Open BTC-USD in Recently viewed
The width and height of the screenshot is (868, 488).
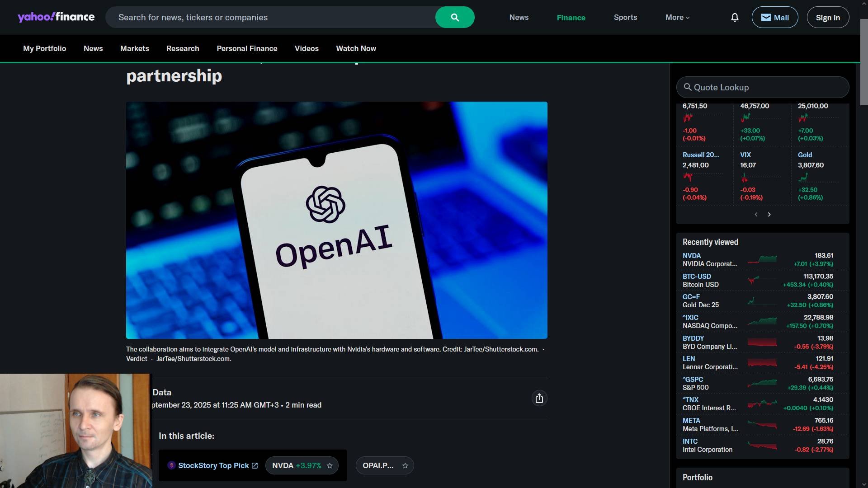696,277
